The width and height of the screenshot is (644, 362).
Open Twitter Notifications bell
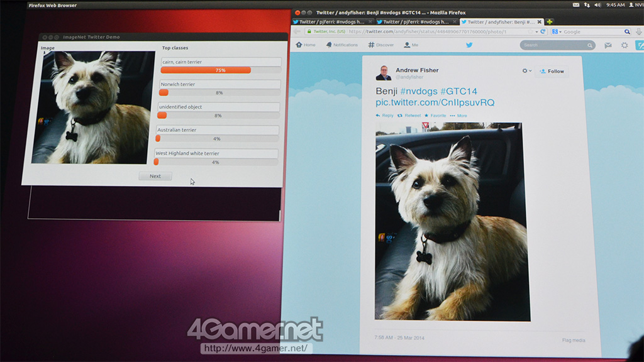pos(341,45)
